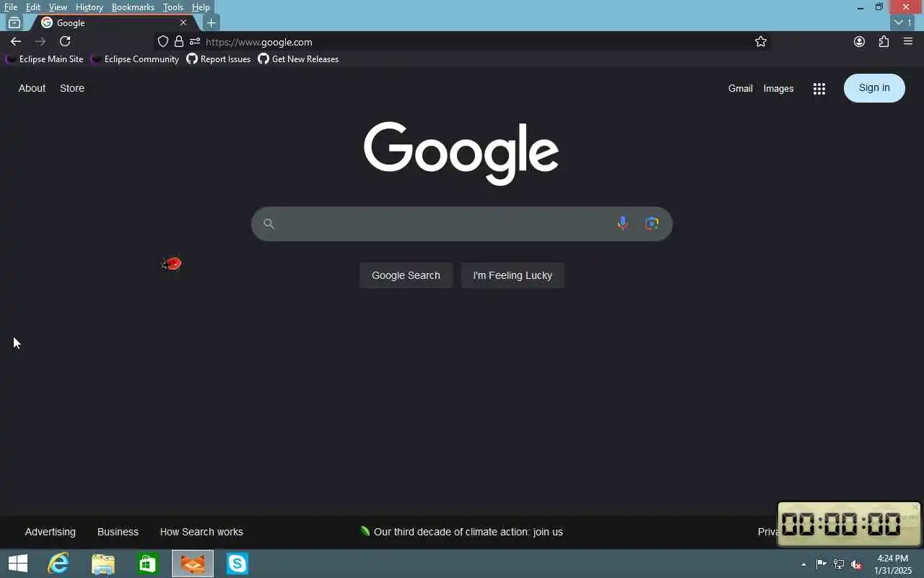Open File Explorer from the taskbar
The width and height of the screenshot is (924, 578).
(103, 564)
